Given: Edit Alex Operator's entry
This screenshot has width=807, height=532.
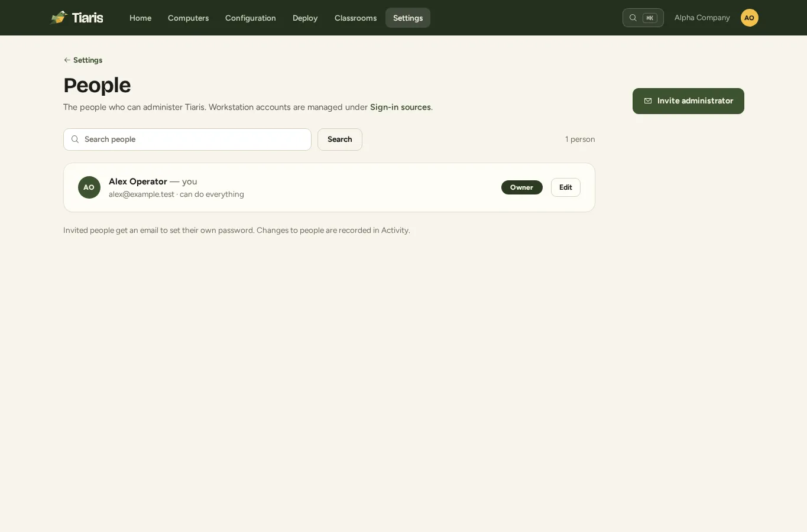Looking at the screenshot, I should pos(566,187).
